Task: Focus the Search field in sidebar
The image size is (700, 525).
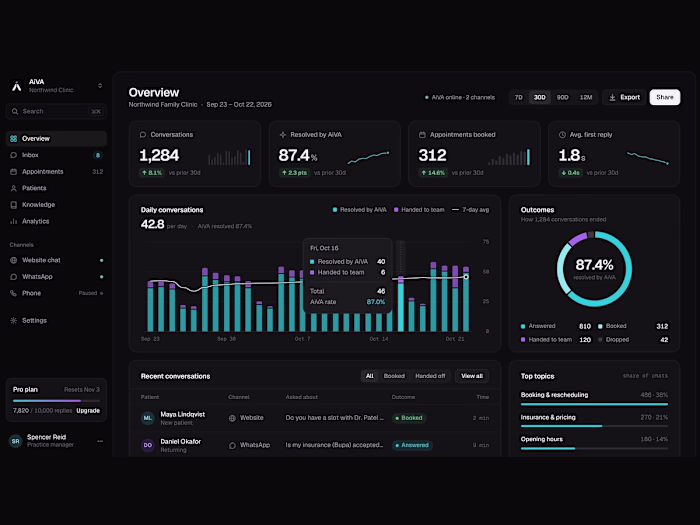Action: 56,111
